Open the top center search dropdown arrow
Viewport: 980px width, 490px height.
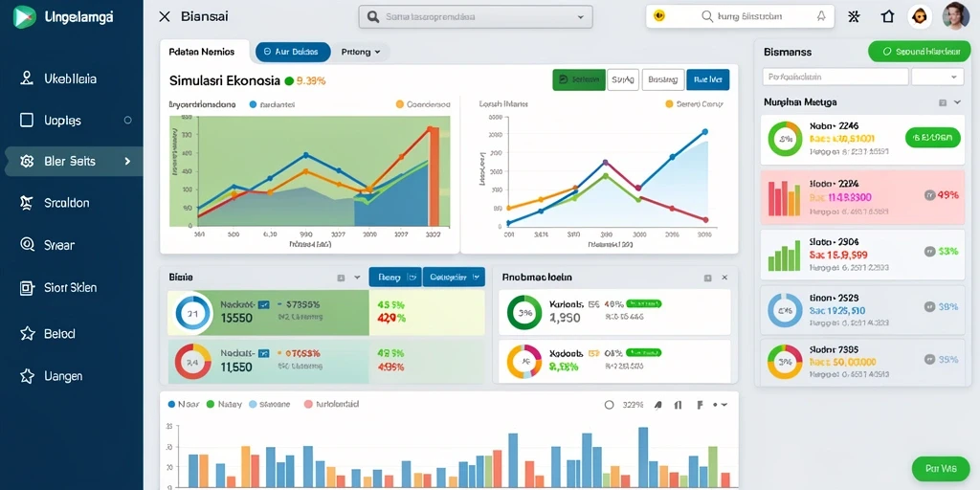(581, 17)
